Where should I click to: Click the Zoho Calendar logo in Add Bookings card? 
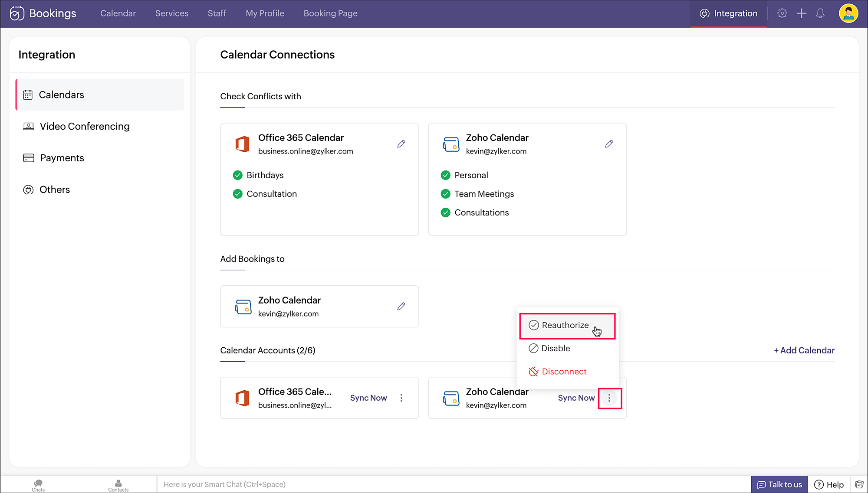[243, 307]
